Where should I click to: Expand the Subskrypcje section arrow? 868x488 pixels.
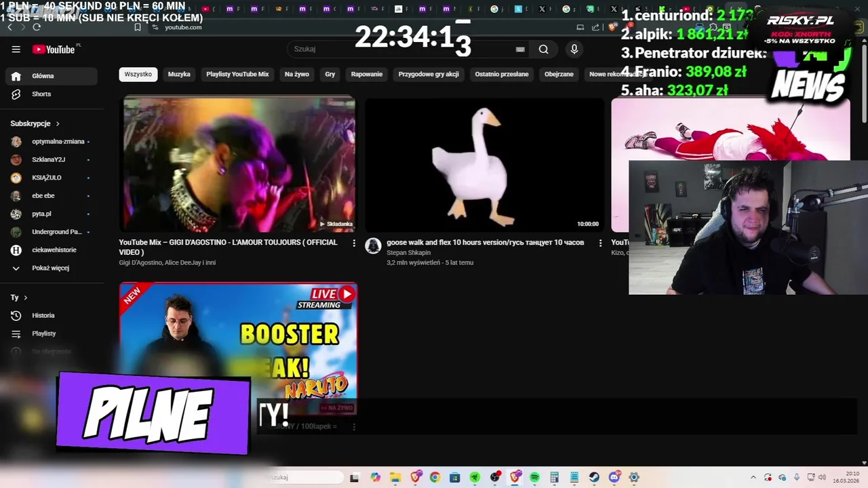(x=58, y=123)
